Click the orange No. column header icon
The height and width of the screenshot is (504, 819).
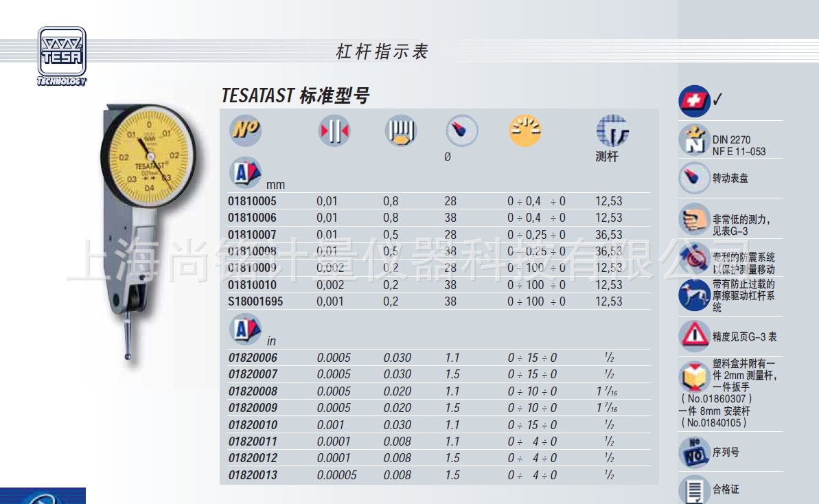pos(246,130)
